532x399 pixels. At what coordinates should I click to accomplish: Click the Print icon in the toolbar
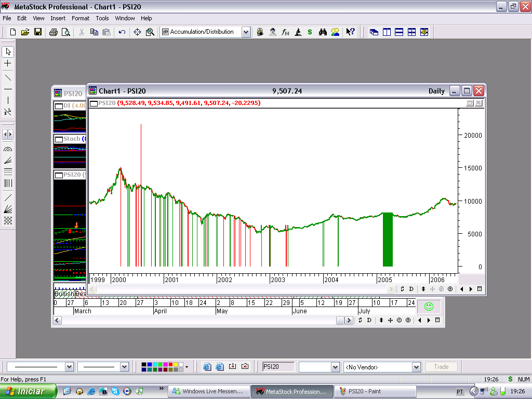click(53, 32)
